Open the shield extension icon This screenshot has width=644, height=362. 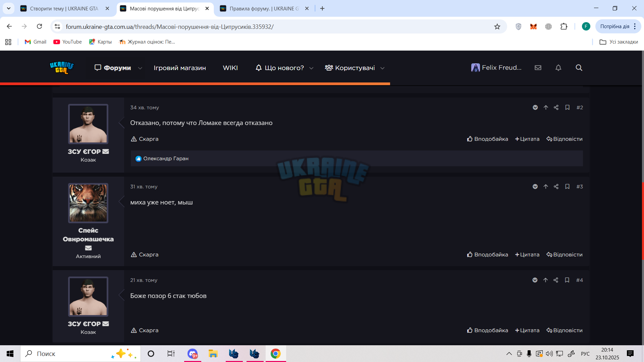coord(518,26)
